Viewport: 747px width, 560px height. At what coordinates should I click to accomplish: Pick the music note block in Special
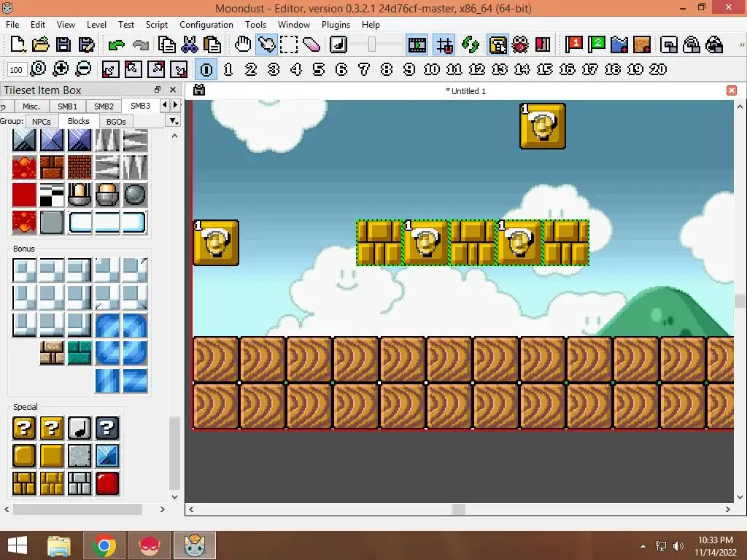(x=79, y=427)
